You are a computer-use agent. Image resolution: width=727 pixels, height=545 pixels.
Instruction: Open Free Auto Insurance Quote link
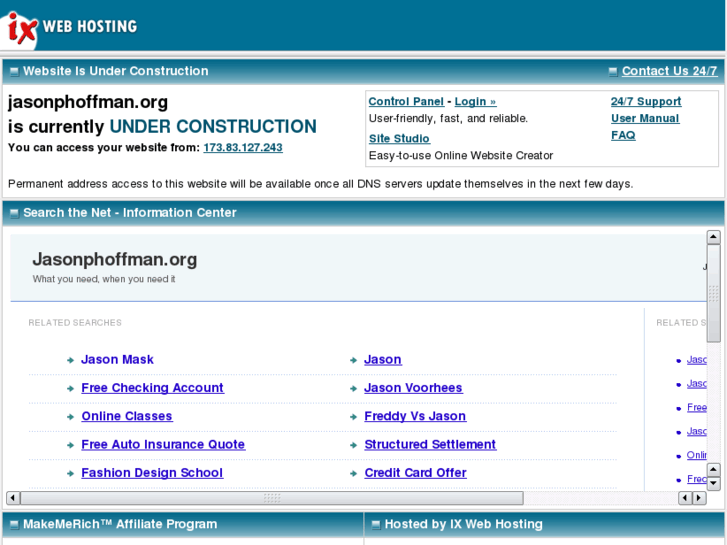tap(163, 444)
